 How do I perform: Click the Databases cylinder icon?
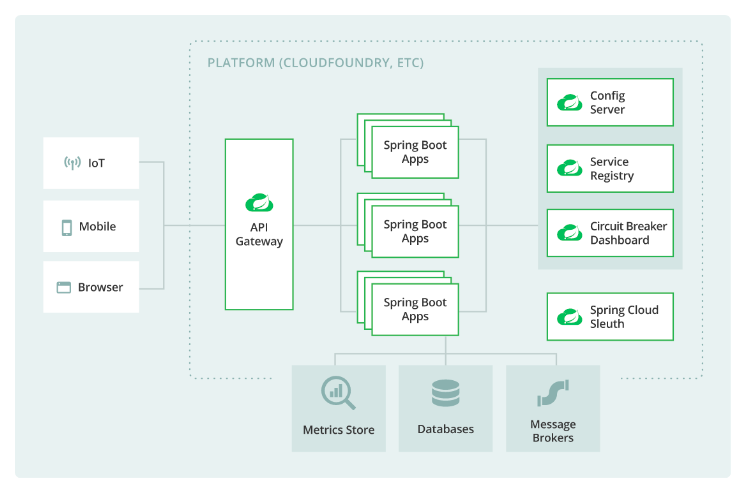point(445,393)
